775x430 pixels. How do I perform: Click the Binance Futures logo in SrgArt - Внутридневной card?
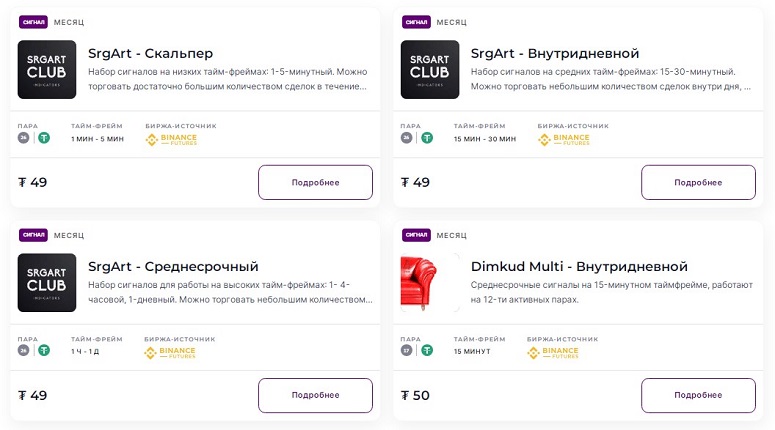point(558,139)
